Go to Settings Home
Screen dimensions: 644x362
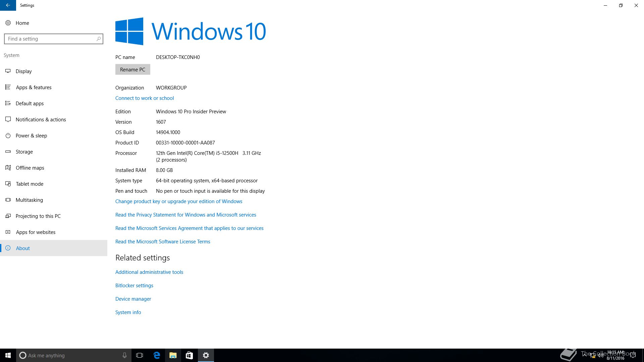click(54, 23)
